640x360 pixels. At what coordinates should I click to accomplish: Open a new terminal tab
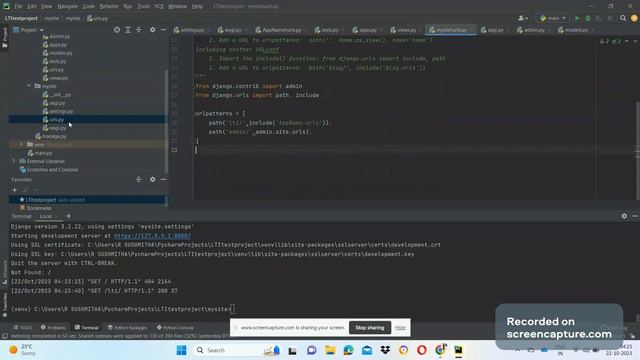68,216
